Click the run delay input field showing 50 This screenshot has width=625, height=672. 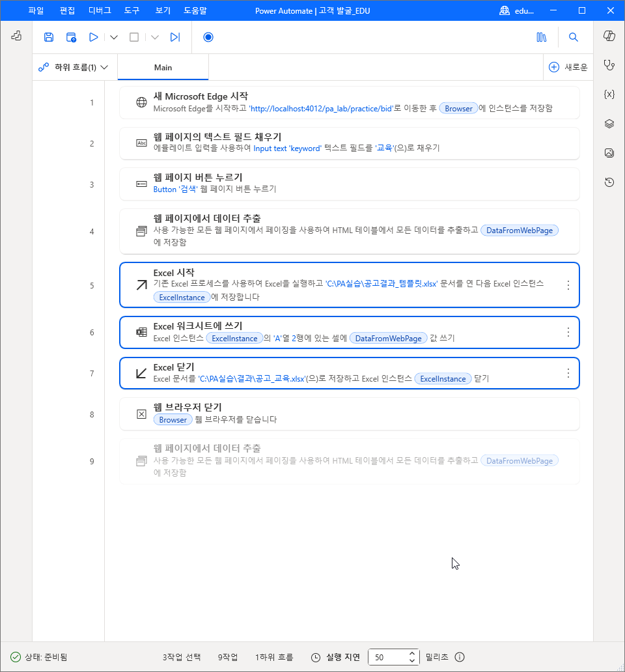pos(387,657)
